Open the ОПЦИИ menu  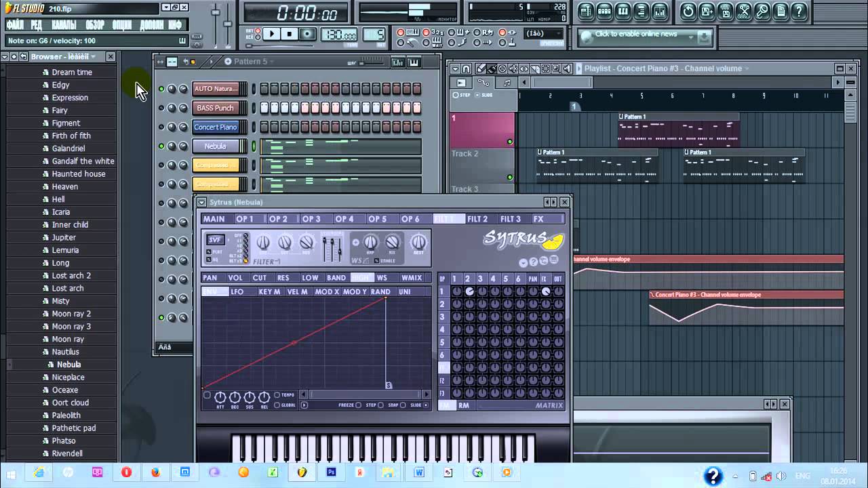[122, 25]
